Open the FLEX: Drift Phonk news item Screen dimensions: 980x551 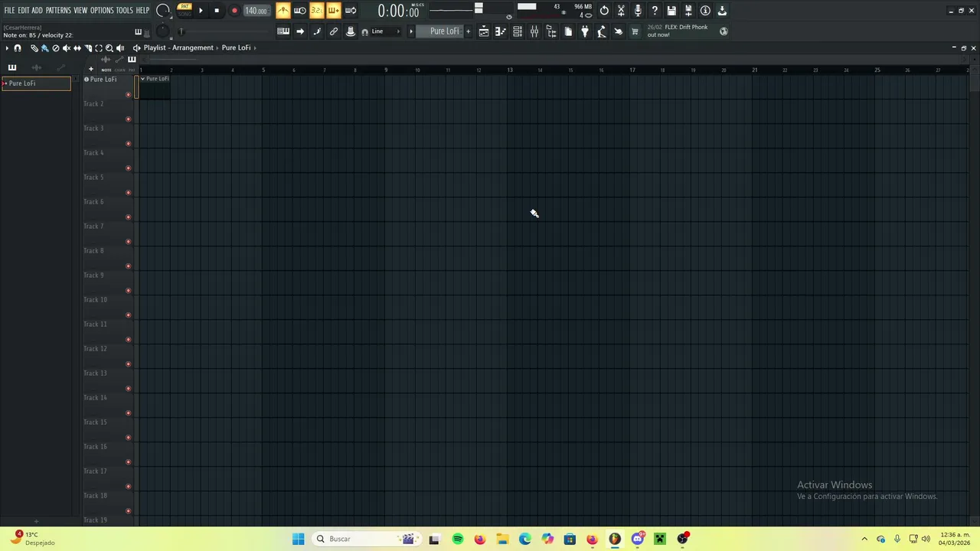(678, 31)
